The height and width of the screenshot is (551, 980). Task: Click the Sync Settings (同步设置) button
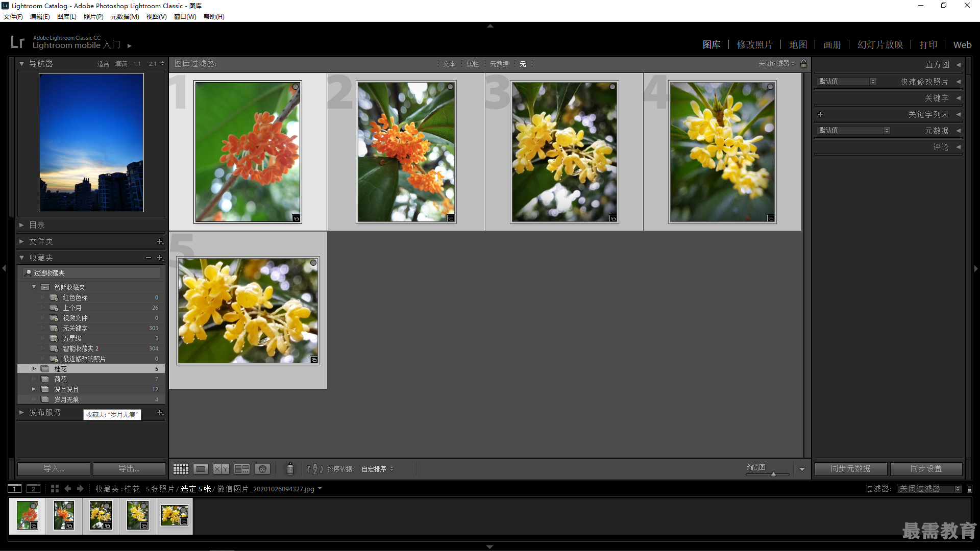point(926,468)
